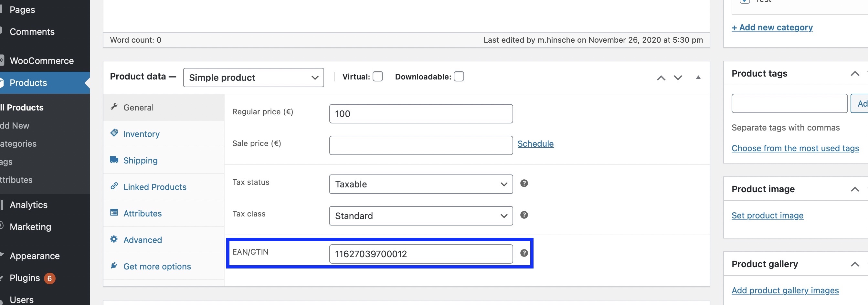Click inside the Regular price field

420,114
